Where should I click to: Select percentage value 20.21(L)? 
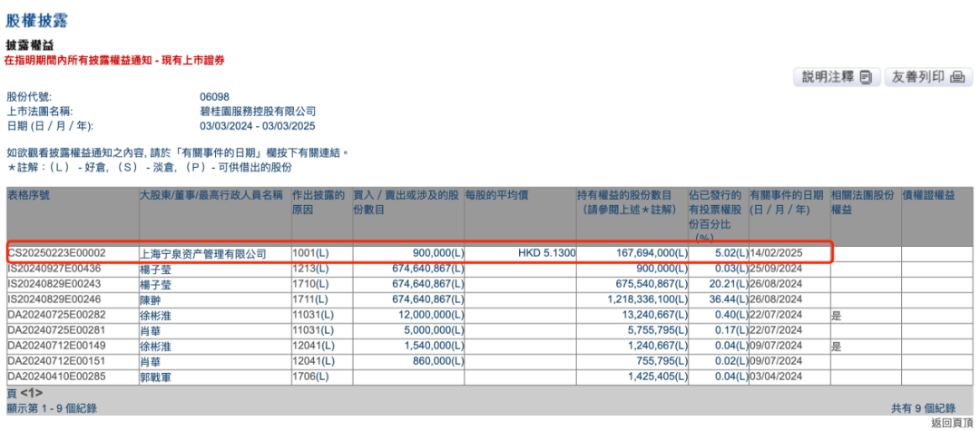pyautogui.click(x=729, y=285)
